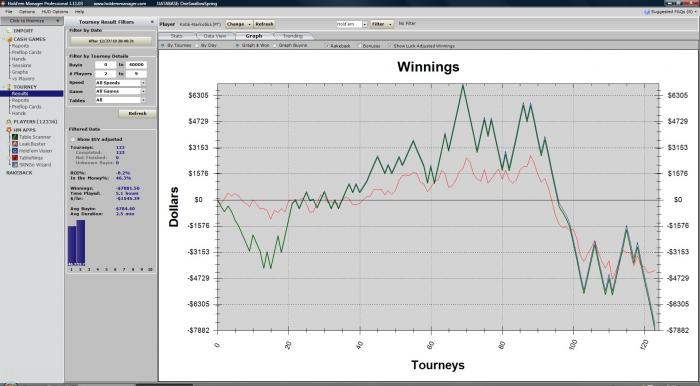Screen dimensions: 700x386
Task: Switch to the Trending tab
Action: point(293,36)
